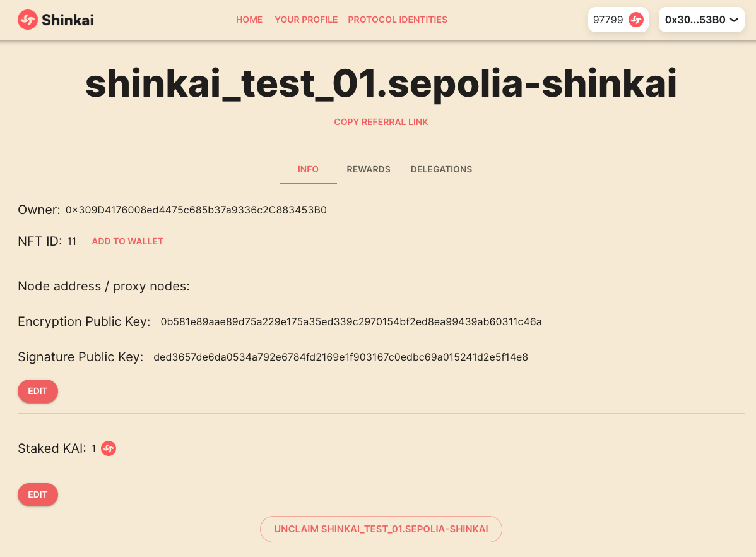
Task: Click the dropdown arrow next to the connected wallet
Action: coord(734,20)
